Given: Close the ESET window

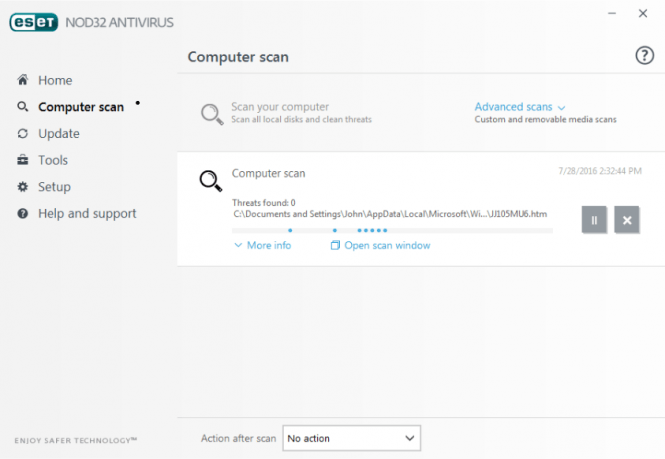Looking at the screenshot, I should tap(643, 14).
